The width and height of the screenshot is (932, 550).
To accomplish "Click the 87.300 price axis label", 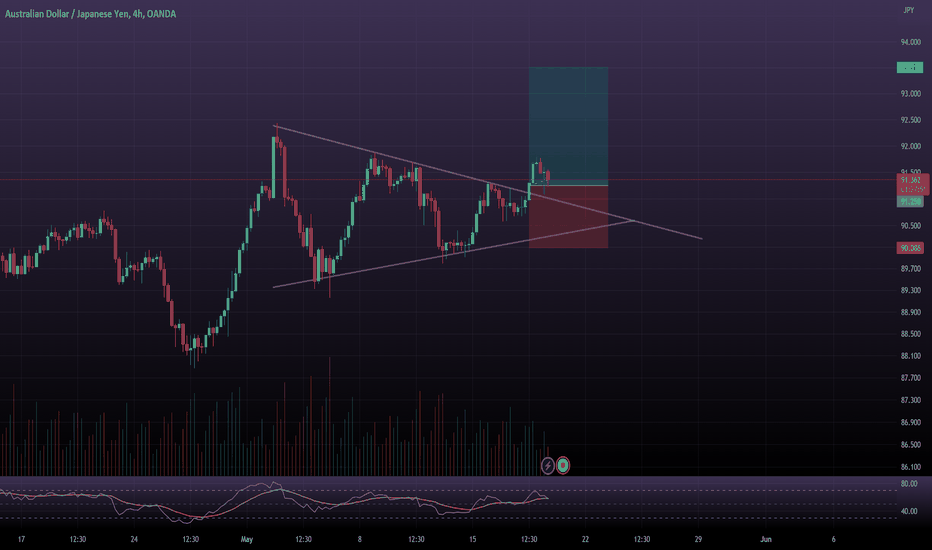I will [x=911, y=400].
